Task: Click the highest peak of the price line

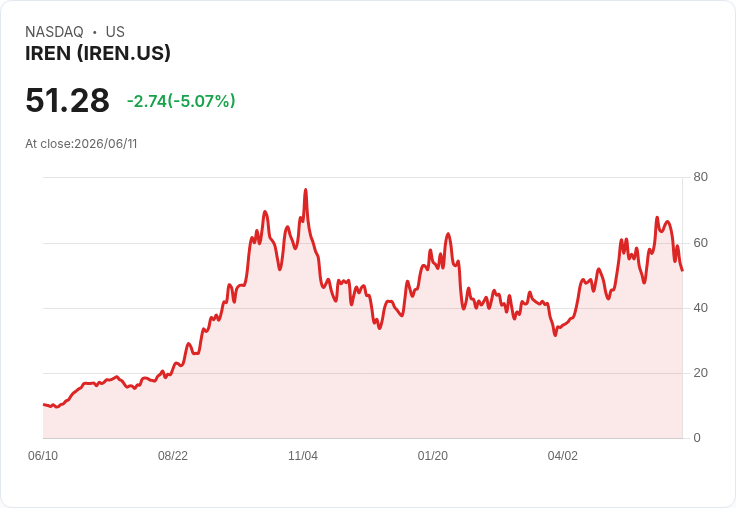Action: [306, 190]
